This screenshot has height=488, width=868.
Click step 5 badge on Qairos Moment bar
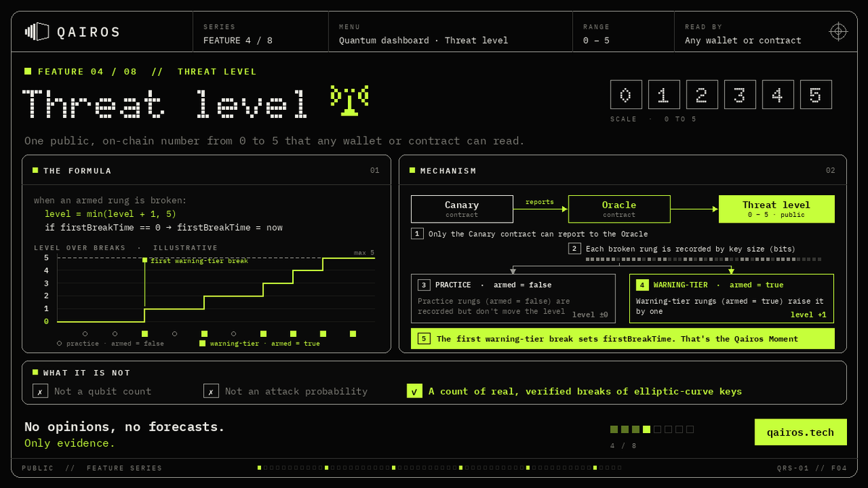click(x=425, y=338)
